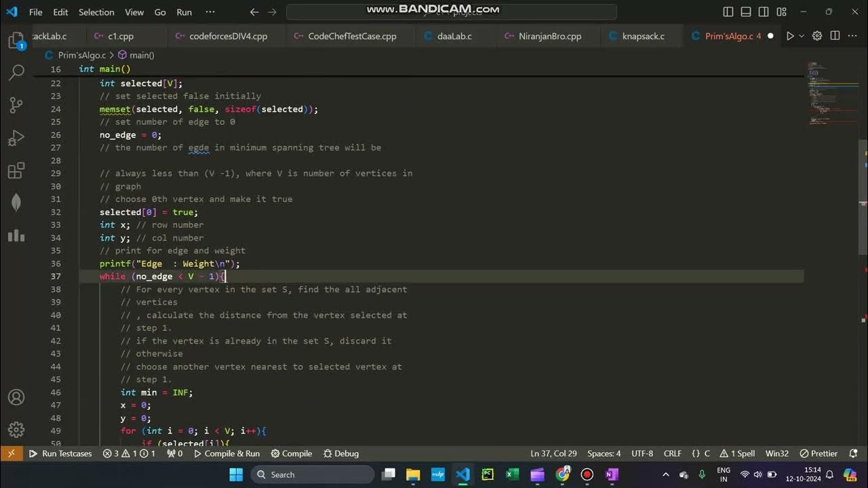
Task: Open the Copilot icon in the Windows taskbar
Action: tap(850, 474)
